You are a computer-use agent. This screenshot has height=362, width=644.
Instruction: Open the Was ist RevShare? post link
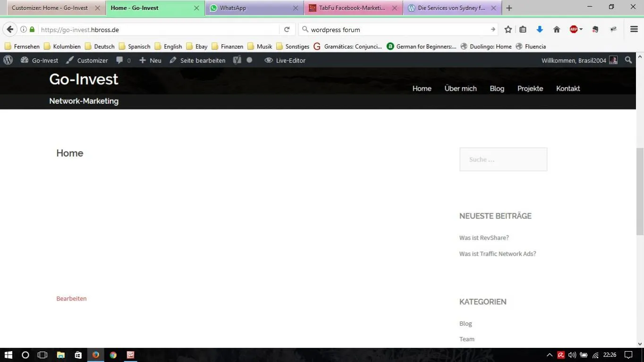[x=484, y=238]
